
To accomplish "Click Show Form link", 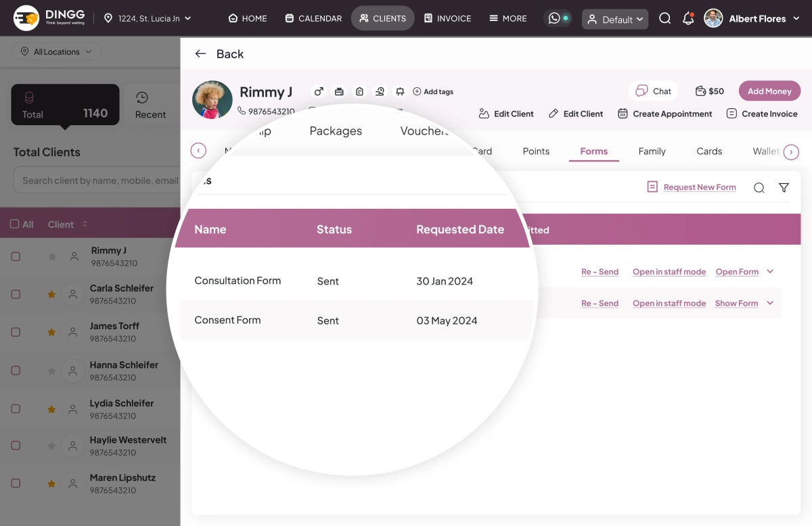I will pos(736,304).
